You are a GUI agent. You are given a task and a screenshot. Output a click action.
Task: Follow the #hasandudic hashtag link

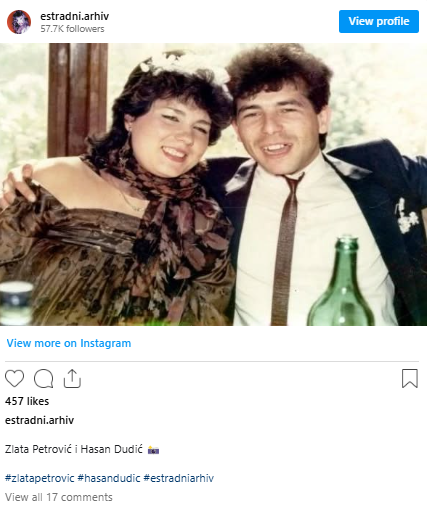[x=109, y=478]
